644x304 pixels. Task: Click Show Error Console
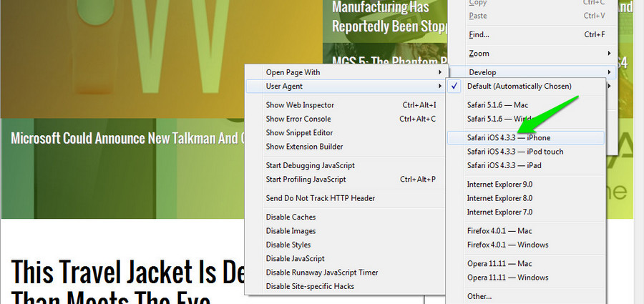click(345, 119)
